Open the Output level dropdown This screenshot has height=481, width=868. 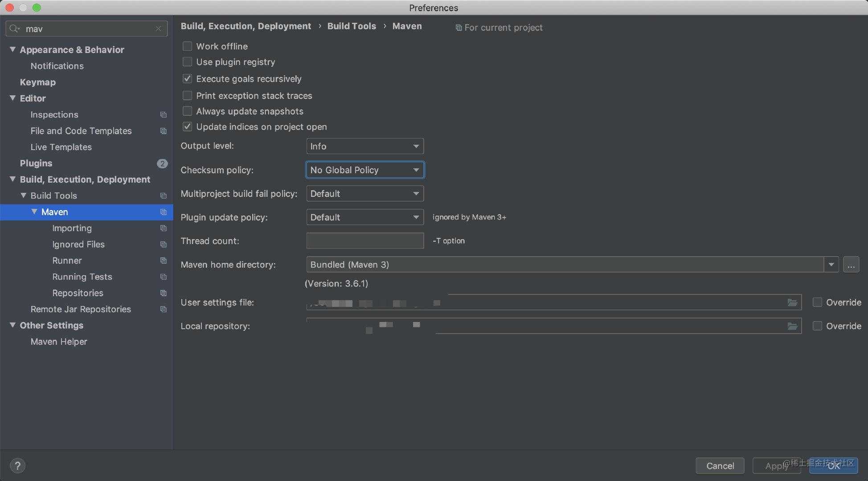pos(364,147)
